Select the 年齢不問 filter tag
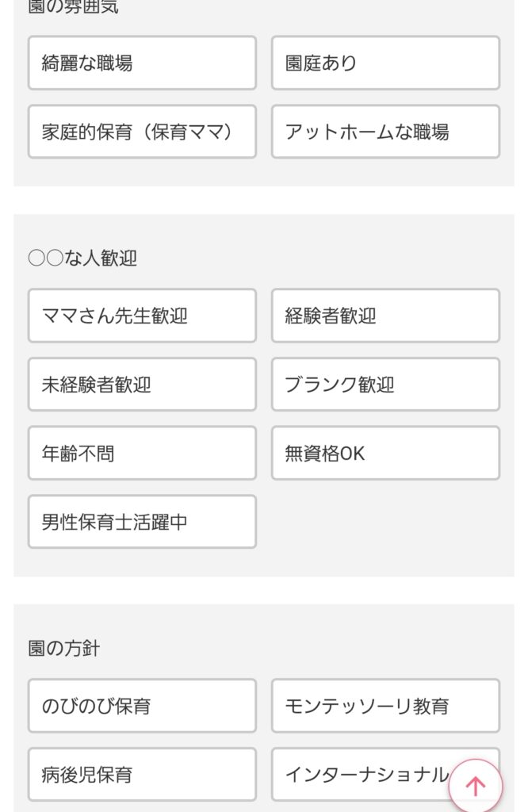The height and width of the screenshot is (812, 528). pyautogui.click(x=141, y=454)
